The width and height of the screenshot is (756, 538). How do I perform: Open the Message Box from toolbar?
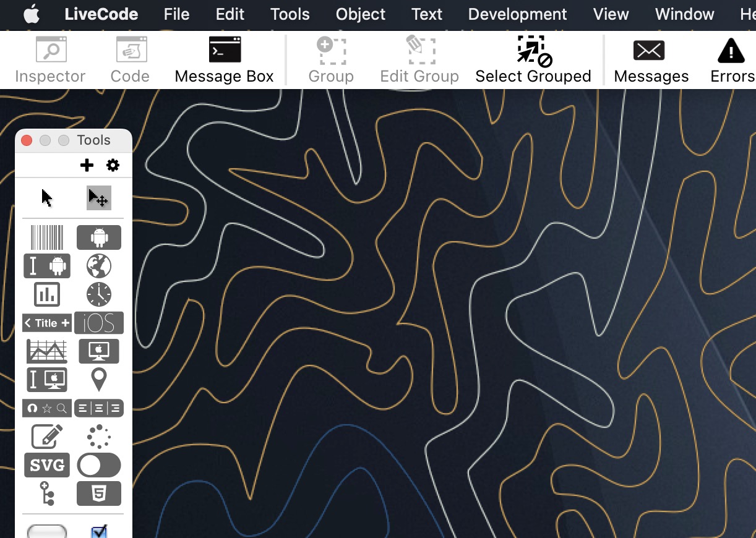click(x=224, y=60)
